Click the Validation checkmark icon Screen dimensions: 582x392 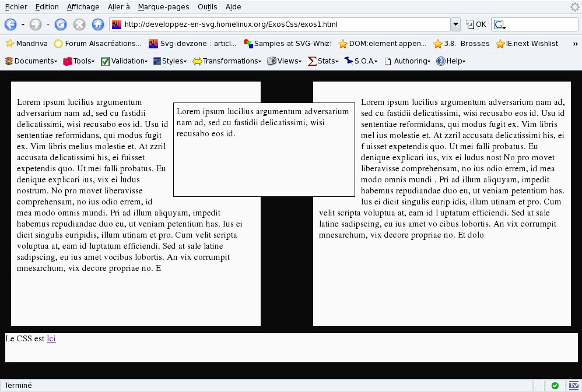coord(106,61)
